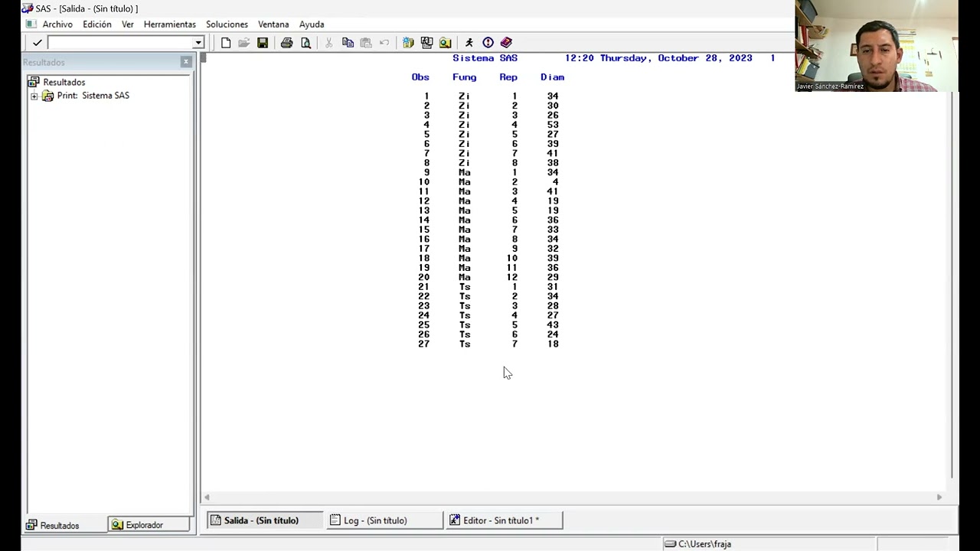
Task: Open the Soluciones menu
Action: (x=227, y=24)
